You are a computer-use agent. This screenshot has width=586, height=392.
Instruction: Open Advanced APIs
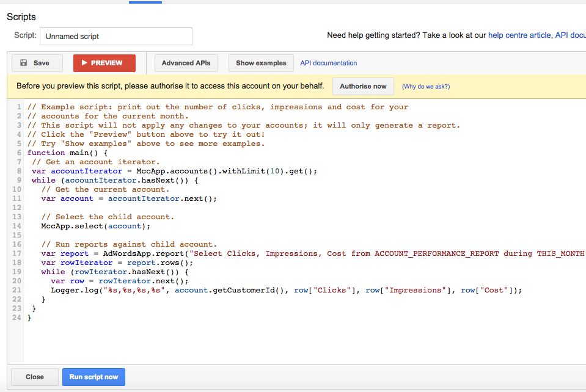pos(186,63)
